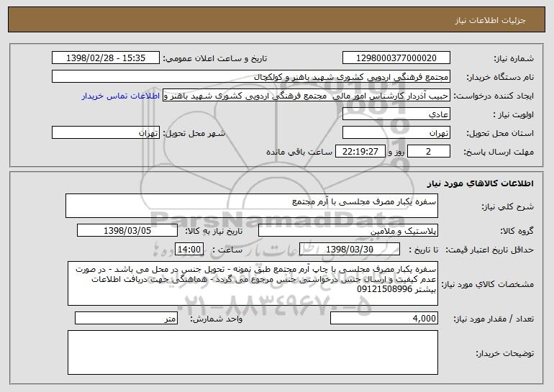This screenshot has width=554, height=392.
Task: Click the request creator field حبیب آذردار
Action: [x=306, y=96]
